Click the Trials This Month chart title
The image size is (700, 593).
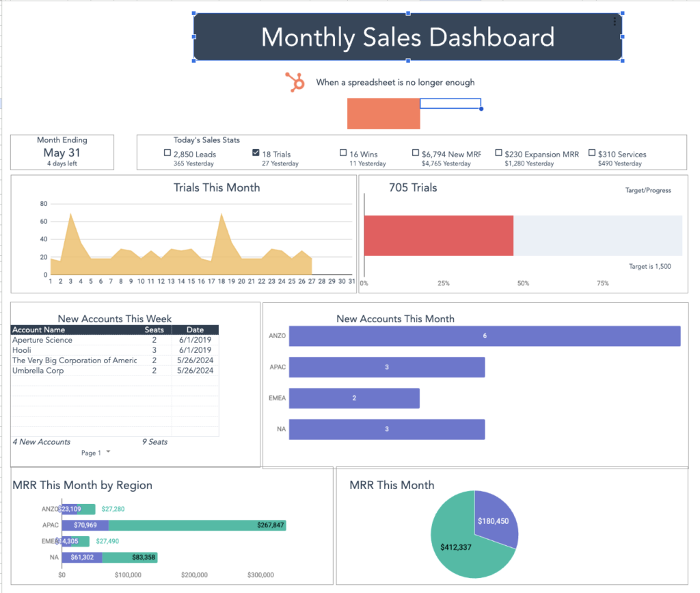(217, 187)
